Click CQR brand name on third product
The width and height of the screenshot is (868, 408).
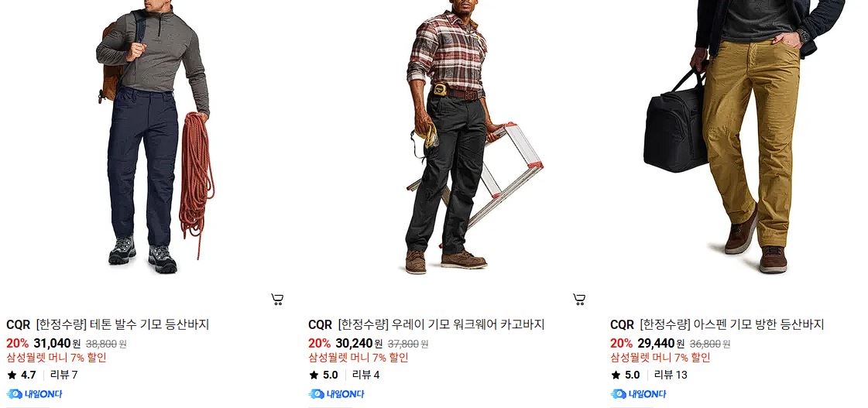point(623,324)
